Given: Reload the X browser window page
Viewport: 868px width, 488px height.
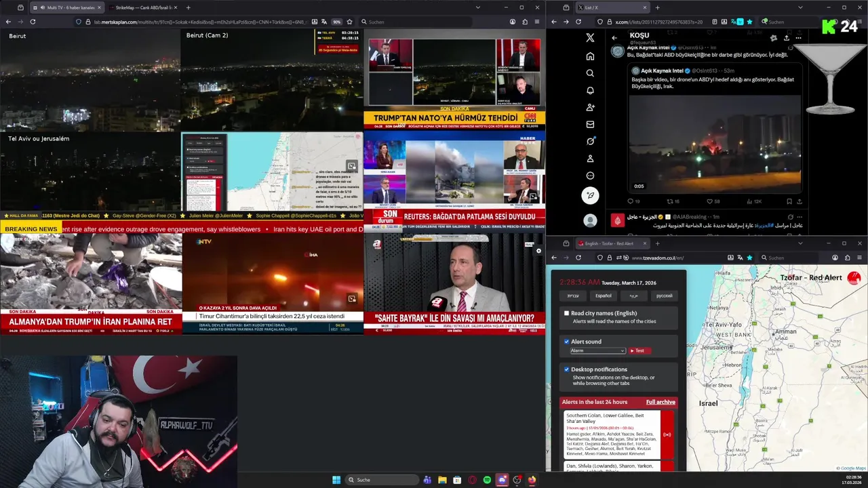Looking at the screenshot, I should pyautogui.click(x=578, y=22).
